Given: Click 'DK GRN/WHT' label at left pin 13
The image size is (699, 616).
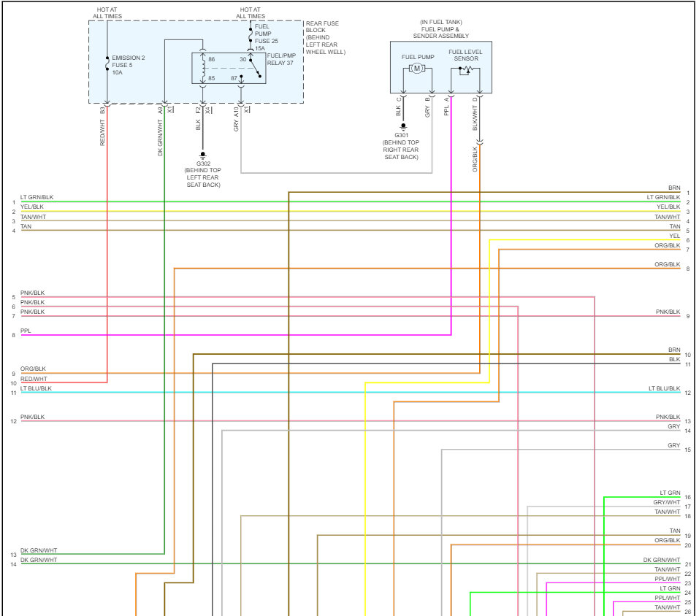Looking at the screenshot, I should (x=39, y=550).
